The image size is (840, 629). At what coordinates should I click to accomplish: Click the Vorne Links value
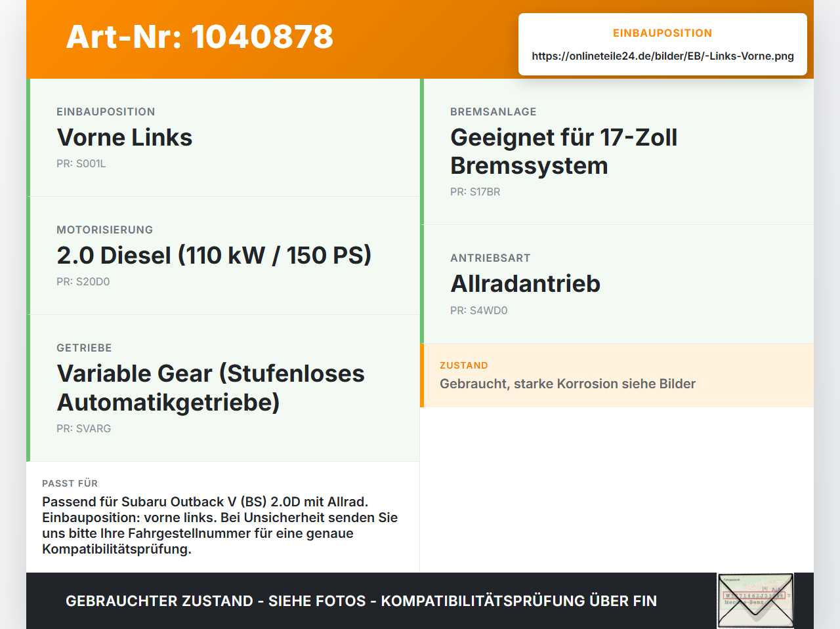point(125,137)
